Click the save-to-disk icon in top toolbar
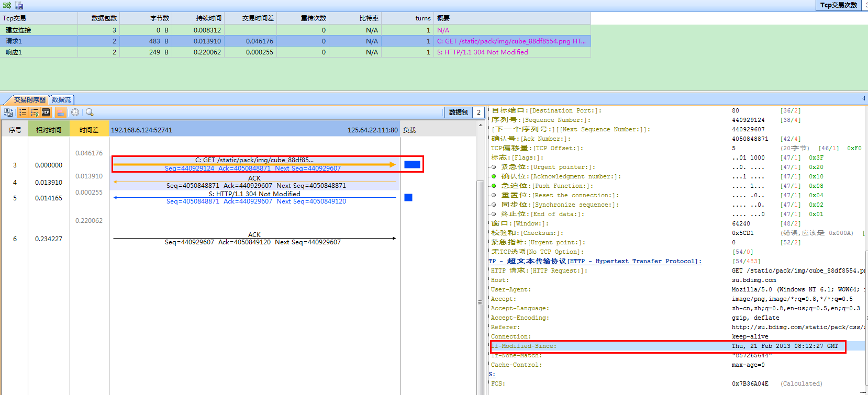Viewport: 868px width, 395px height. tap(19, 5)
